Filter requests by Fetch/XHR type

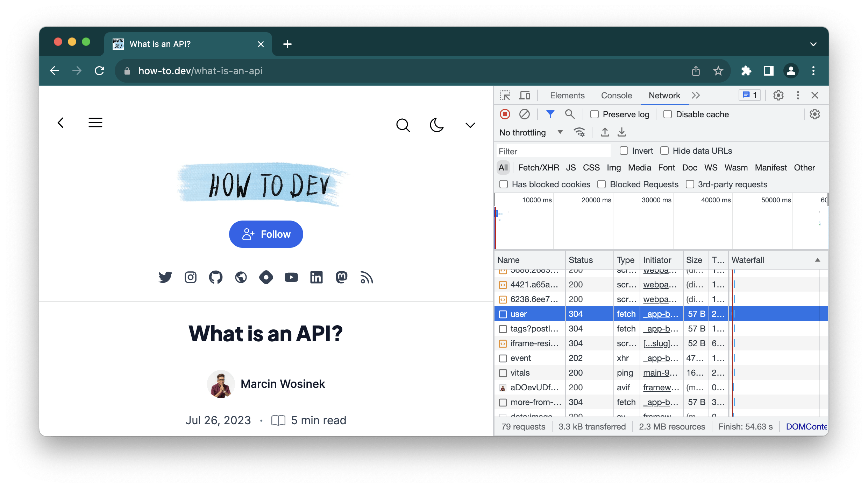(538, 168)
